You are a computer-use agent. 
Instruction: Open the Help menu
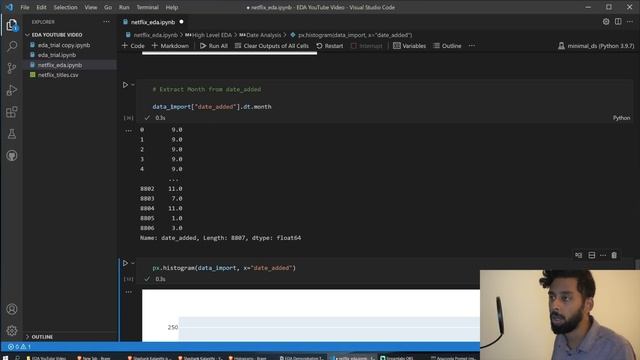click(x=172, y=7)
